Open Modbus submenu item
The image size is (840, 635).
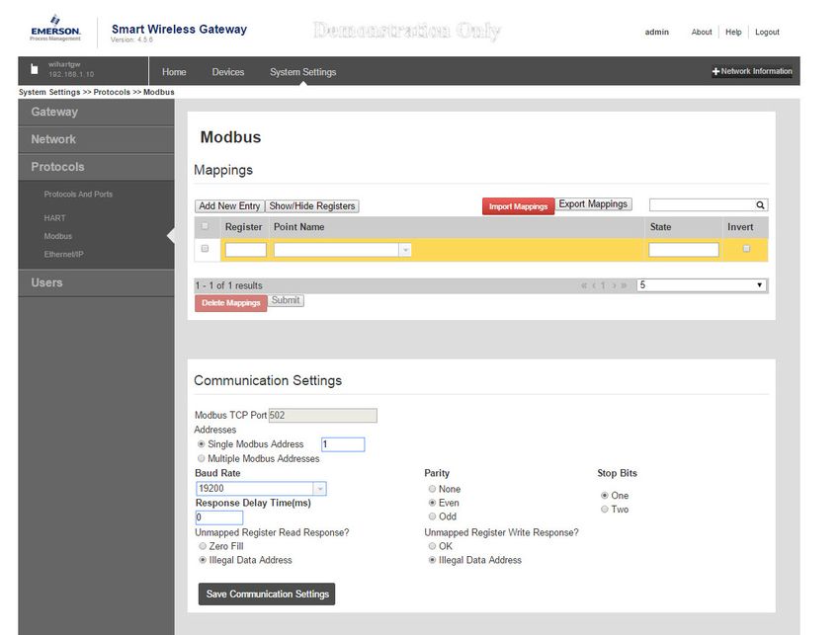point(58,236)
